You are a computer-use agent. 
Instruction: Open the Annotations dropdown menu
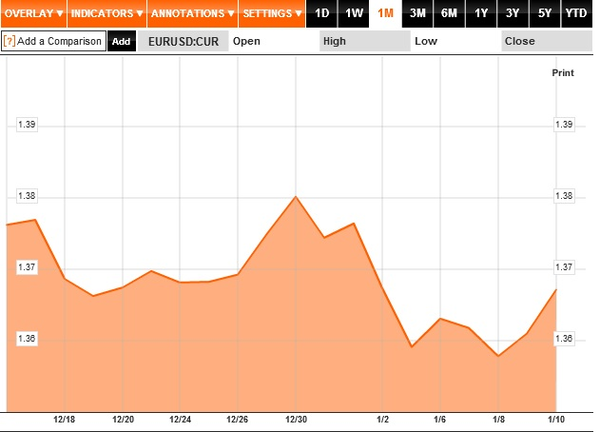point(192,13)
